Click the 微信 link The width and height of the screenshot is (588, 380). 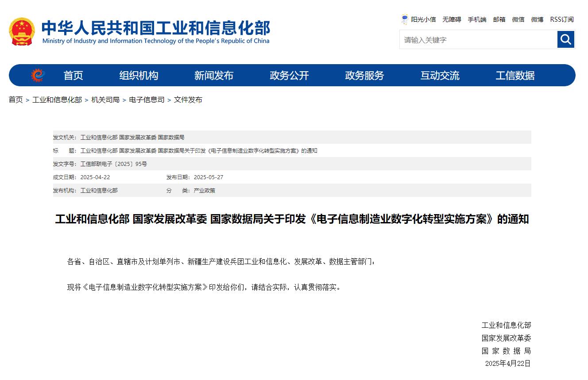[518, 19]
